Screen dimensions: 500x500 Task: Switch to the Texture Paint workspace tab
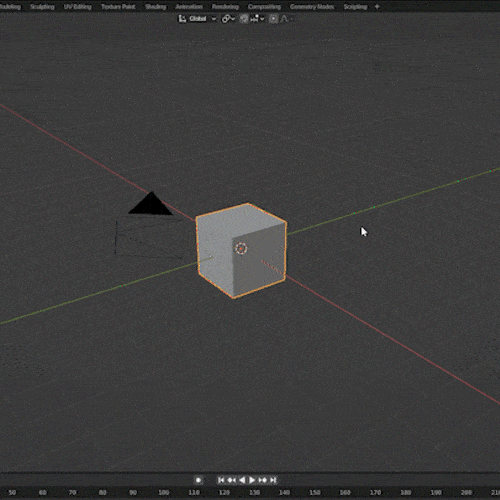coord(118,7)
